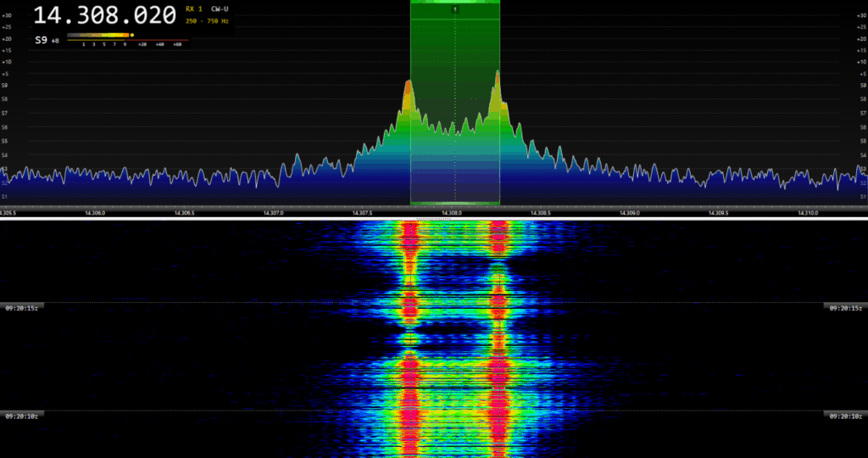Click the receiver 1 marker flag
Screen dimensions: 868x458
pyautogui.click(x=455, y=9)
